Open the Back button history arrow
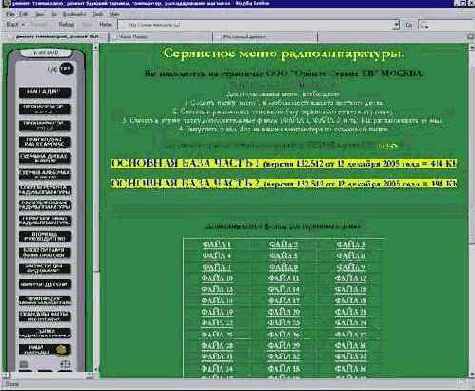 coord(23,25)
